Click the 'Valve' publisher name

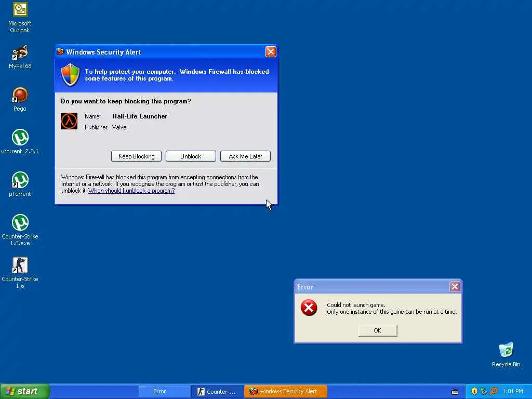tap(119, 127)
